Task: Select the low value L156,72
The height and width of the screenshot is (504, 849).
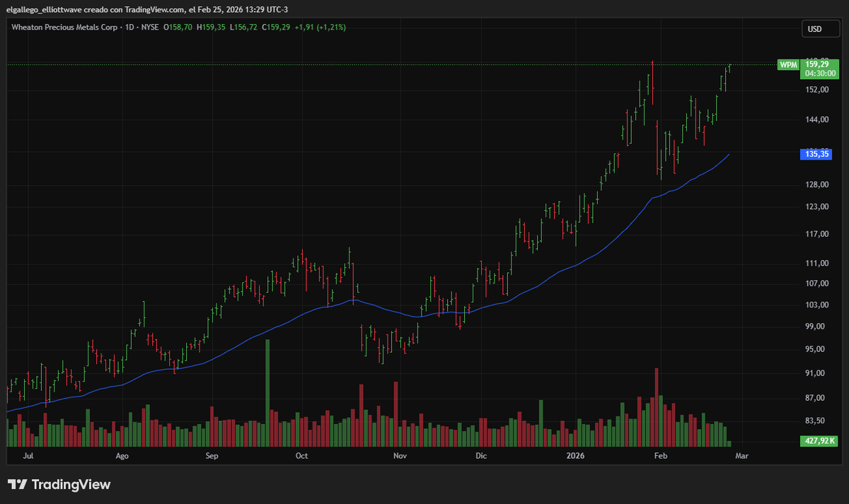Action: 244,27
